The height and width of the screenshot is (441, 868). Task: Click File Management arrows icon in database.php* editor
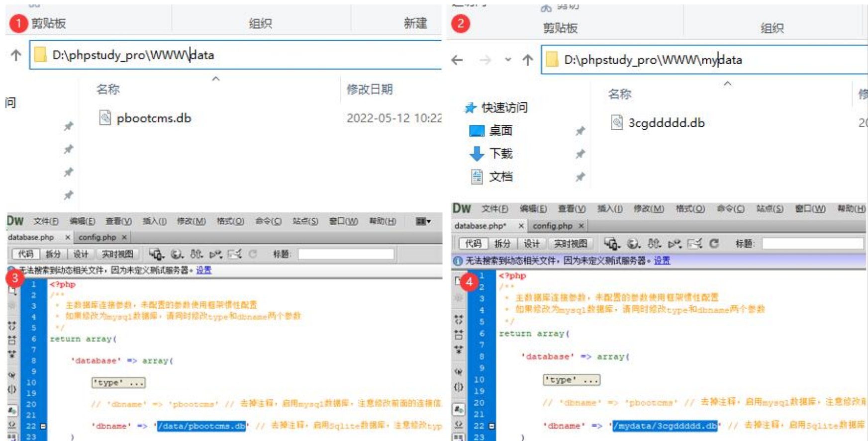point(654,243)
